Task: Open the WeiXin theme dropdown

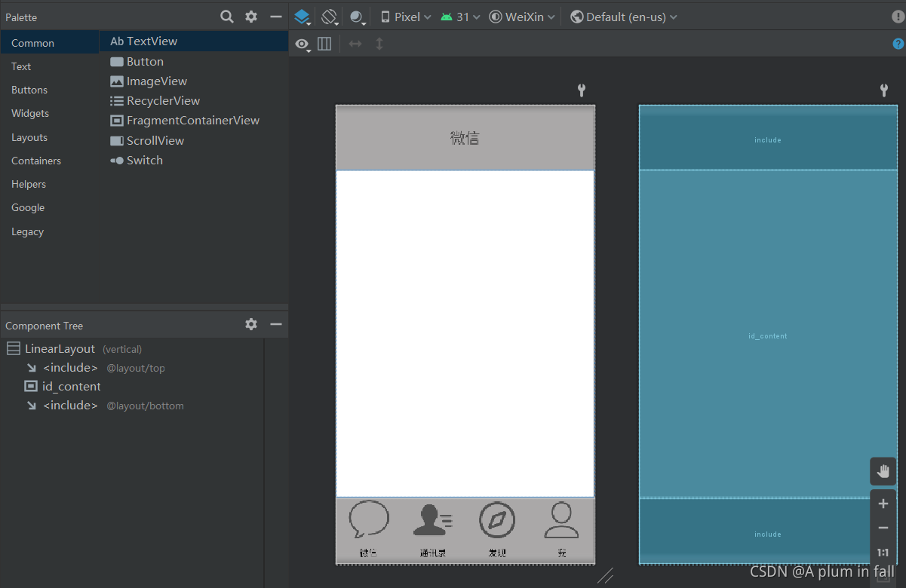Action: click(522, 17)
